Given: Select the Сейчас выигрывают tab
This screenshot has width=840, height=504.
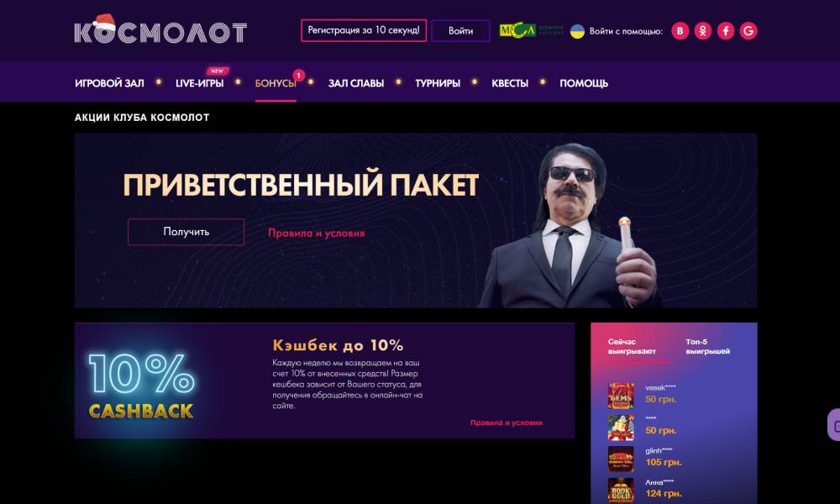Looking at the screenshot, I should [633, 347].
